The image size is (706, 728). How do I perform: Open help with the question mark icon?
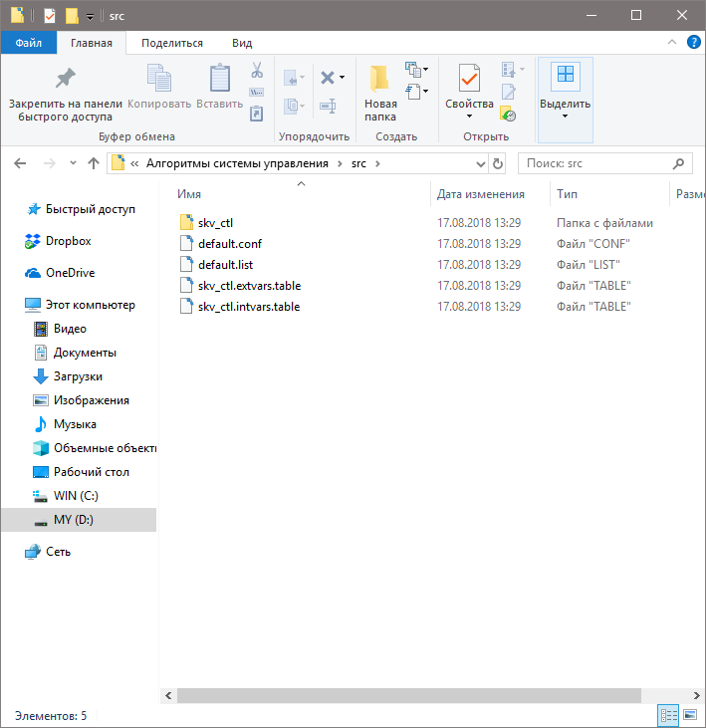pyautogui.click(x=692, y=43)
